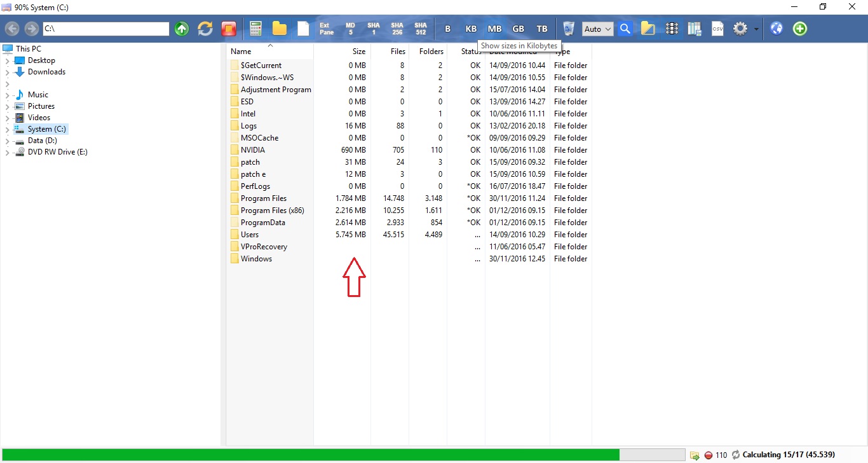Viewport: 868px width, 463px height.
Task: Sort folders by the Name column
Action: (241, 52)
